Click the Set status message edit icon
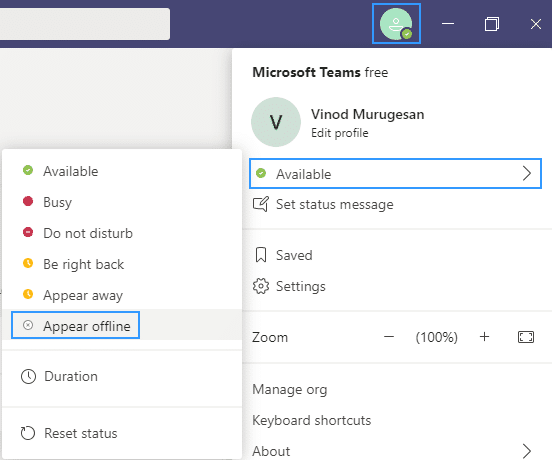Image resolution: width=552 pixels, height=460 pixels. tap(261, 204)
